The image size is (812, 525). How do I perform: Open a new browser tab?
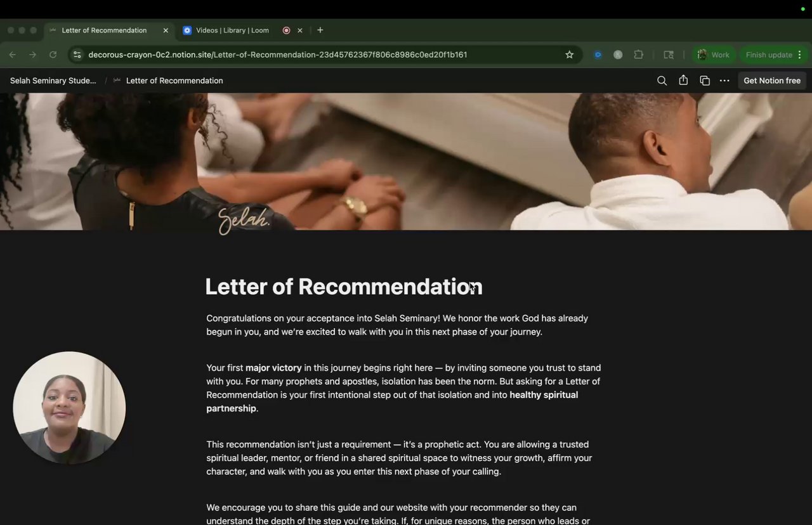320,30
